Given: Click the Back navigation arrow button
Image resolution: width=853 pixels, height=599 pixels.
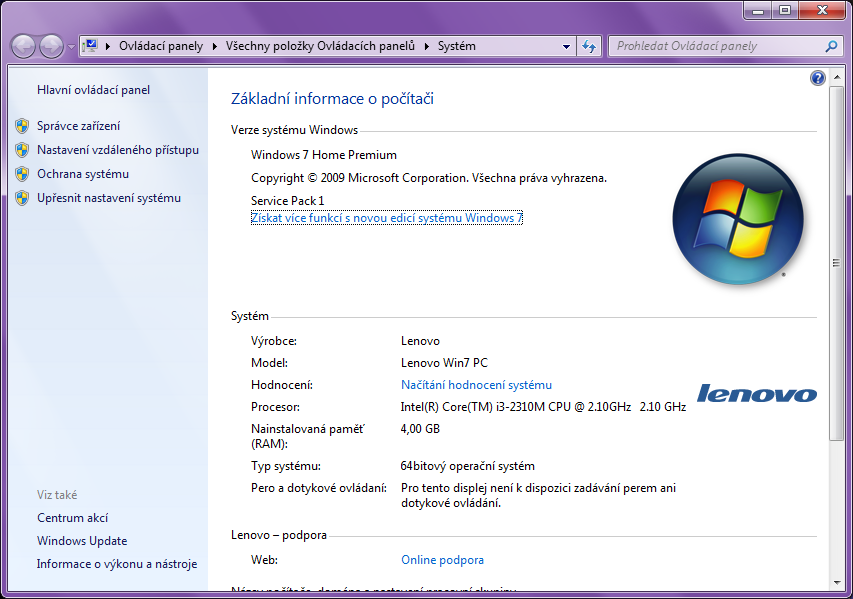Looking at the screenshot, I should [23, 46].
